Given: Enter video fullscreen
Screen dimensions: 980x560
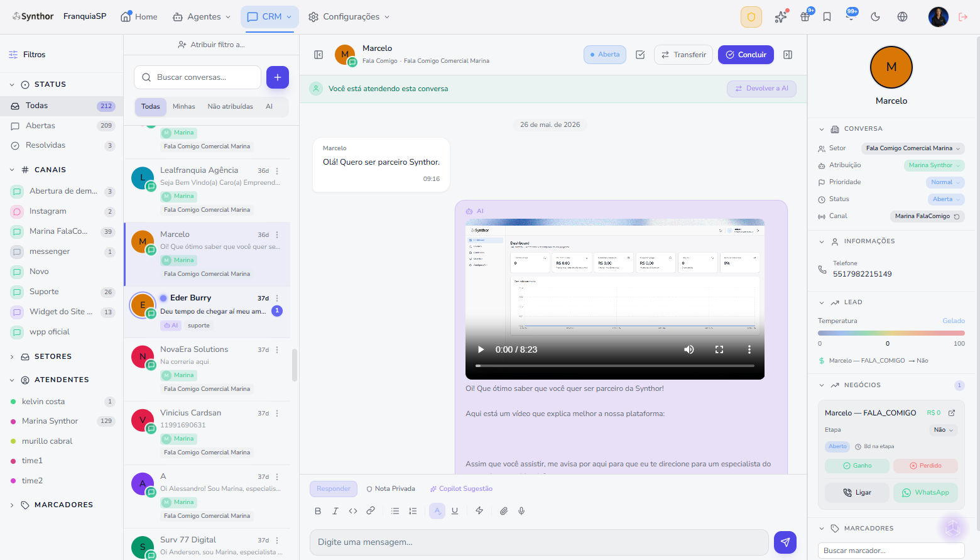Looking at the screenshot, I should pyautogui.click(x=719, y=349).
